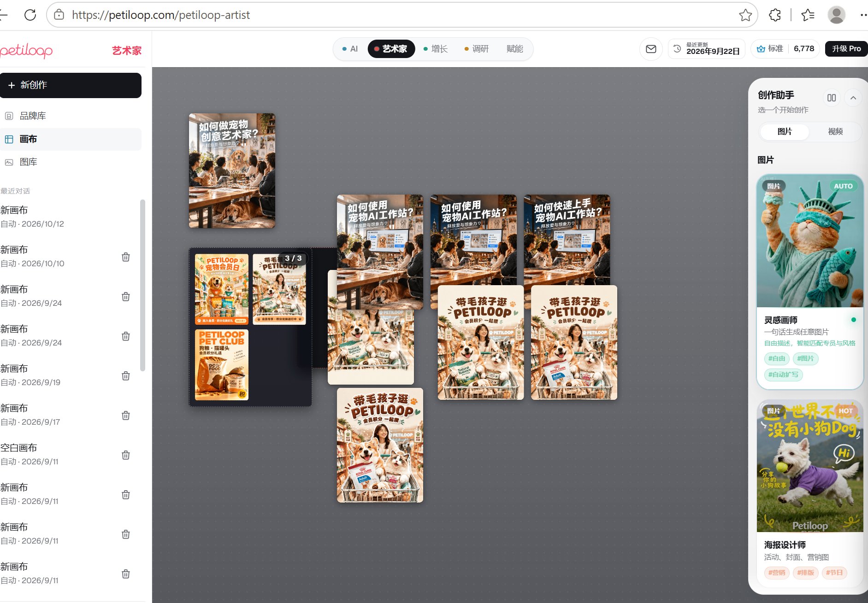This screenshot has width=868, height=603.
Task: Select the 海报设计师 template card
Action: pos(810,493)
